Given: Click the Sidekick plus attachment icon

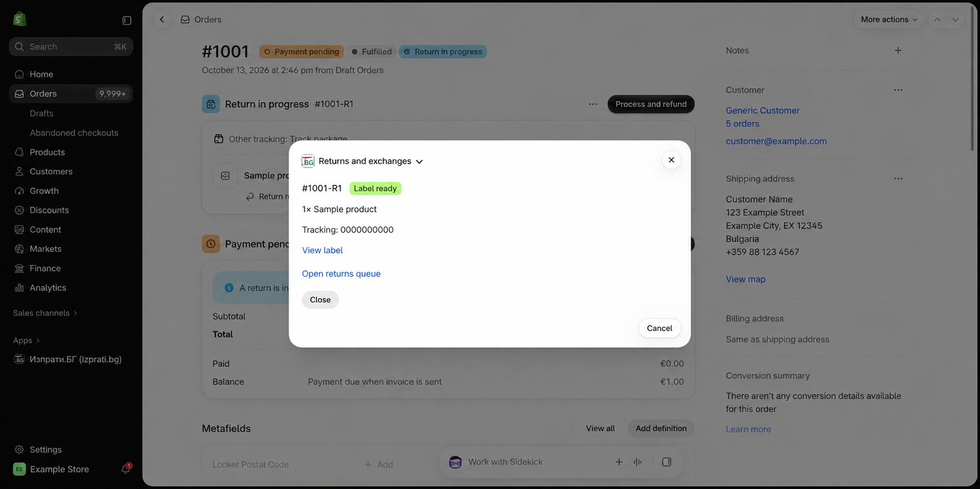Looking at the screenshot, I should 619,462.
